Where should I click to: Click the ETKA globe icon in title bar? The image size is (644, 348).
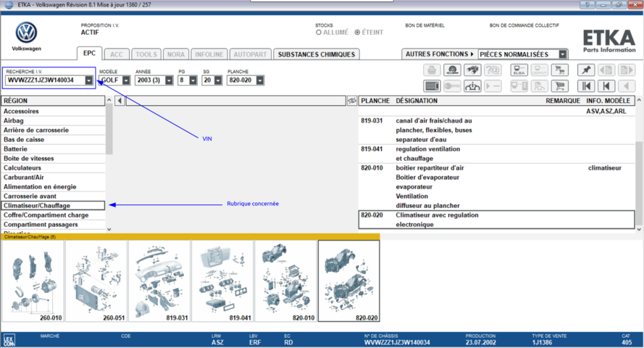[9, 4]
